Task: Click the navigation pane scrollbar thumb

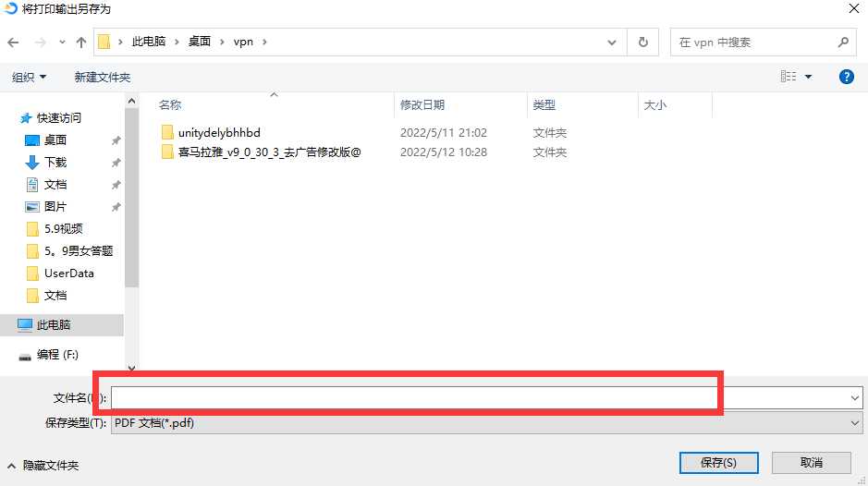Action: coord(131,197)
